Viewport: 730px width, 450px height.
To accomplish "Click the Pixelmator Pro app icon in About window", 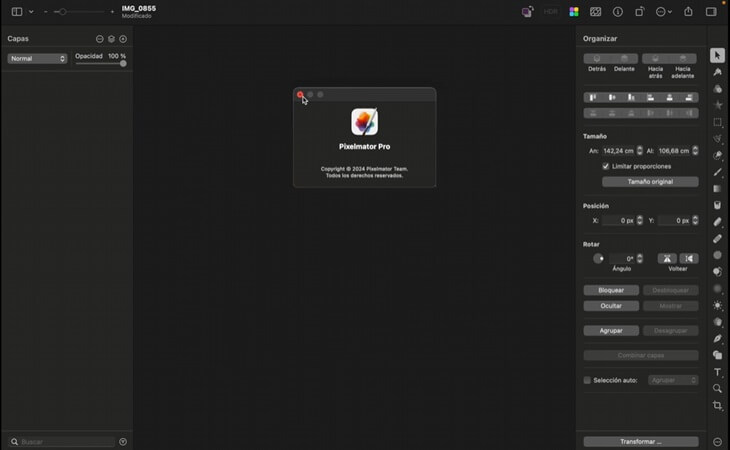I will click(x=365, y=122).
